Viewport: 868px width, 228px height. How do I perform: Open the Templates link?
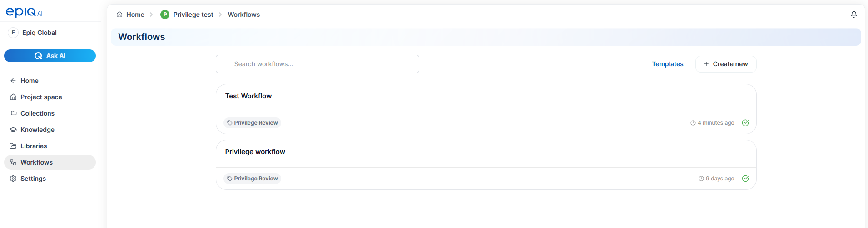click(667, 64)
